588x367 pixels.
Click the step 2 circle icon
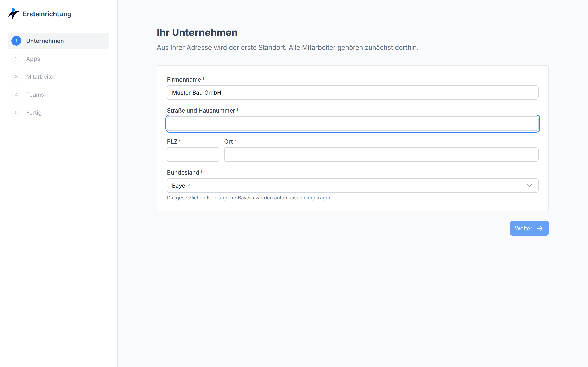coord(16,59)
